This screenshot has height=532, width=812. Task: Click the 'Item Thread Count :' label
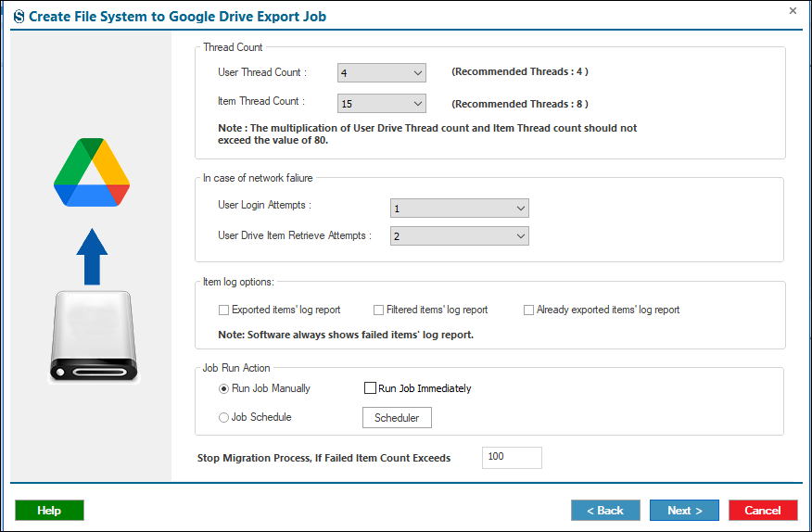261,102
